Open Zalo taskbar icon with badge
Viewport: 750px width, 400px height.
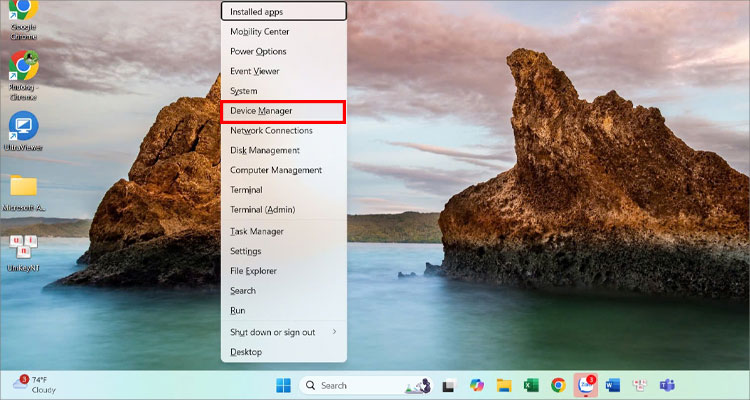coord(585,385)
